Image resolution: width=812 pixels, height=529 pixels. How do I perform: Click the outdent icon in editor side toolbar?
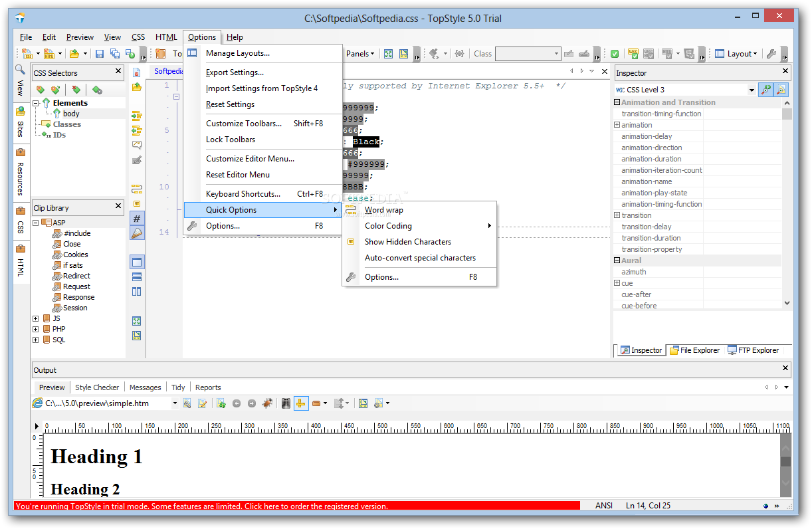[137, 130]
